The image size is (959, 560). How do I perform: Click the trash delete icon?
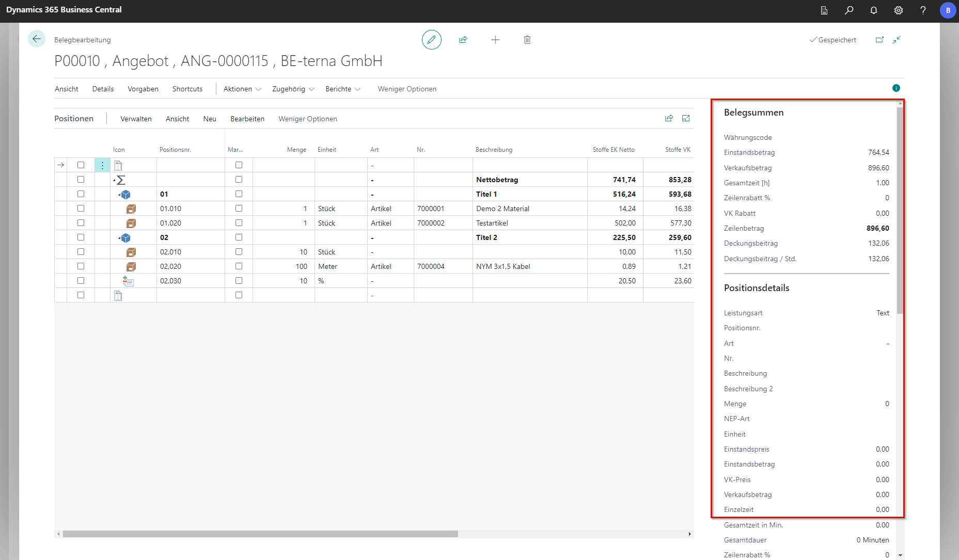coord(527,40)
